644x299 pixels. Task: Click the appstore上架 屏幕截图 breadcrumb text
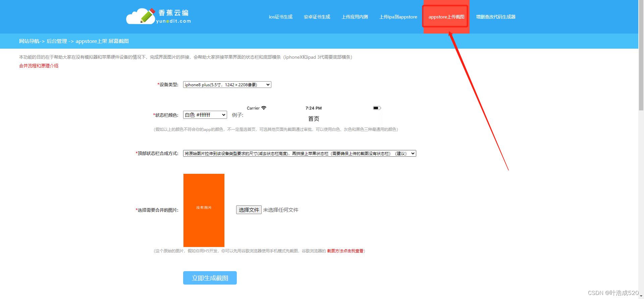[102, 41]
